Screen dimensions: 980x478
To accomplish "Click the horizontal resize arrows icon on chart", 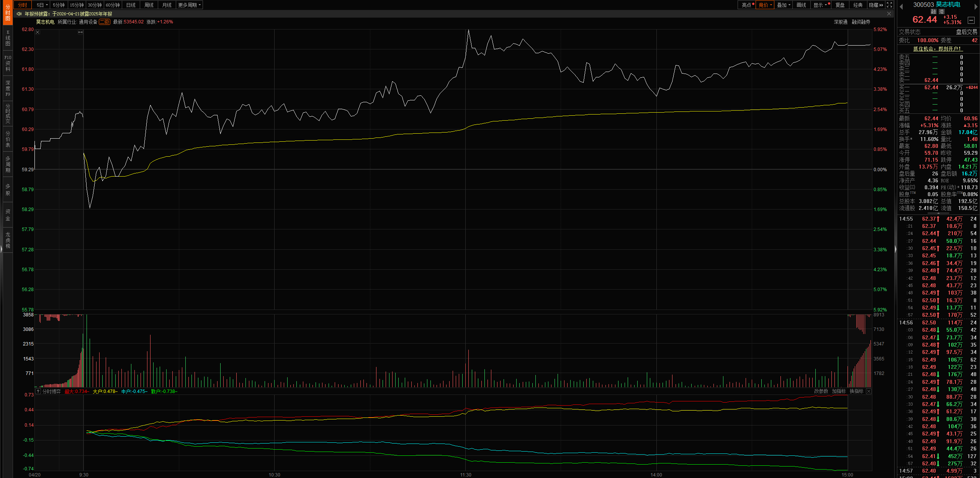I will point(80,33).
